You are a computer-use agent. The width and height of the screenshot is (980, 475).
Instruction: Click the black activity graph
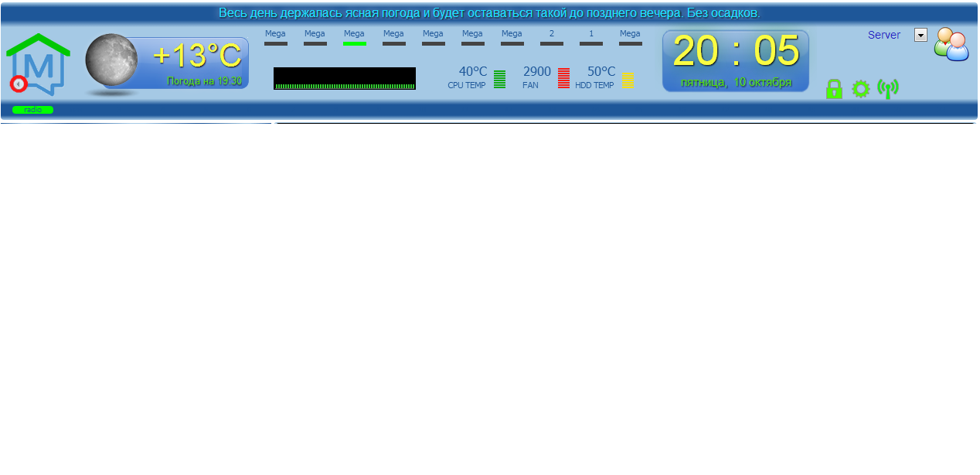tap(345, 78)
